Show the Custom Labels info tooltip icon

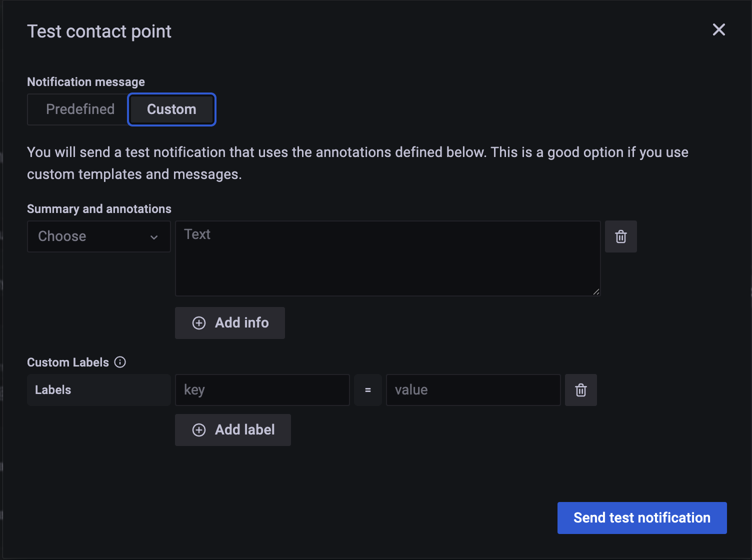click(x=120, y=362)
